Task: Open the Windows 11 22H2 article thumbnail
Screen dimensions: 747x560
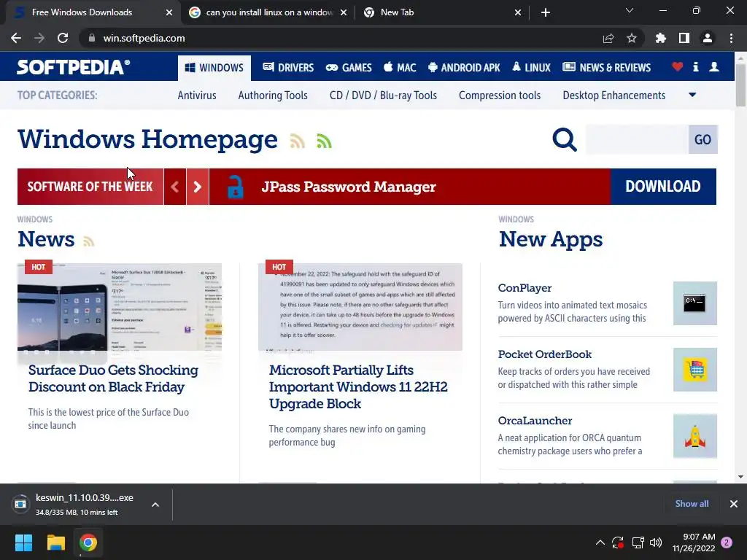Action: click(360, 307)
